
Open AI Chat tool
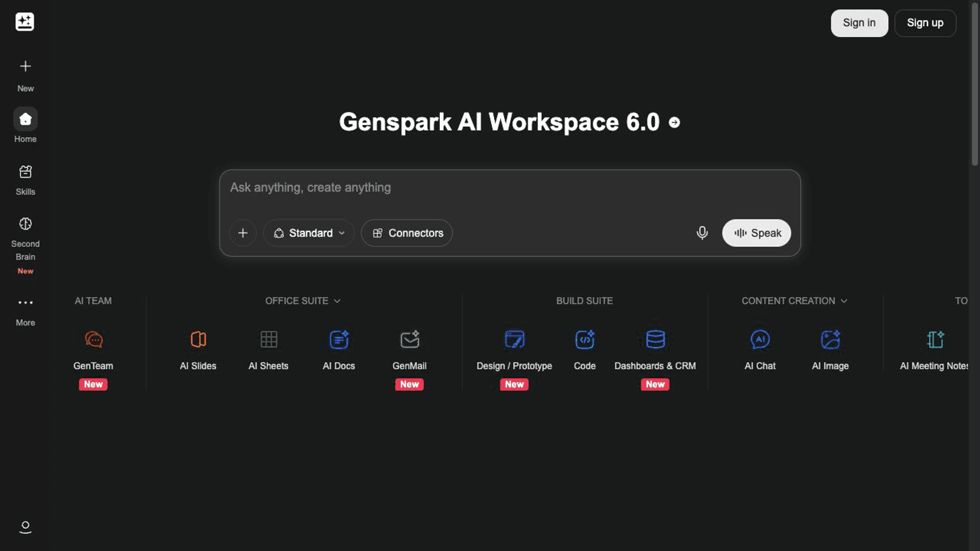coord(760,351)
